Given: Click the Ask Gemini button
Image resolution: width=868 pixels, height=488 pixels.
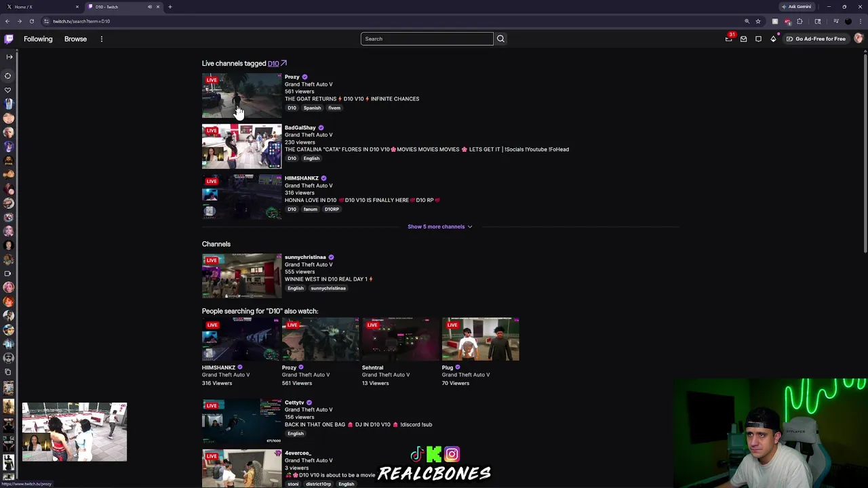Looking at the screenshot, I should [797, 7].
